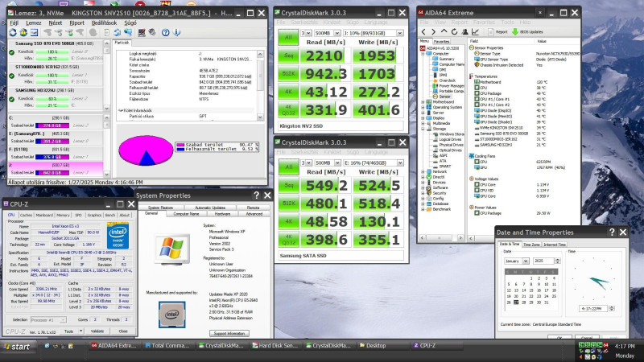Click the green BIOS Updates arrow icon
This screenshot has width=644, height=362.
click(515, 31)
